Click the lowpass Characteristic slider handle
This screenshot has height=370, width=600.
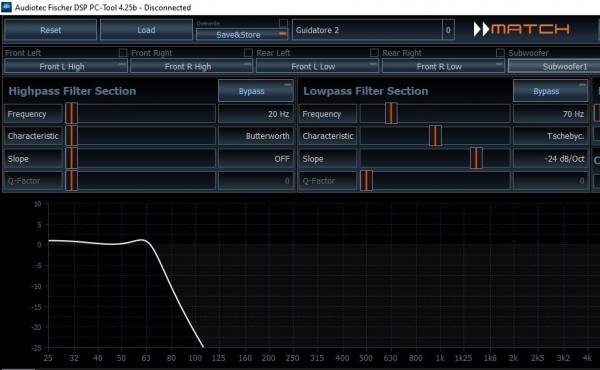click(x=435, y=135)
